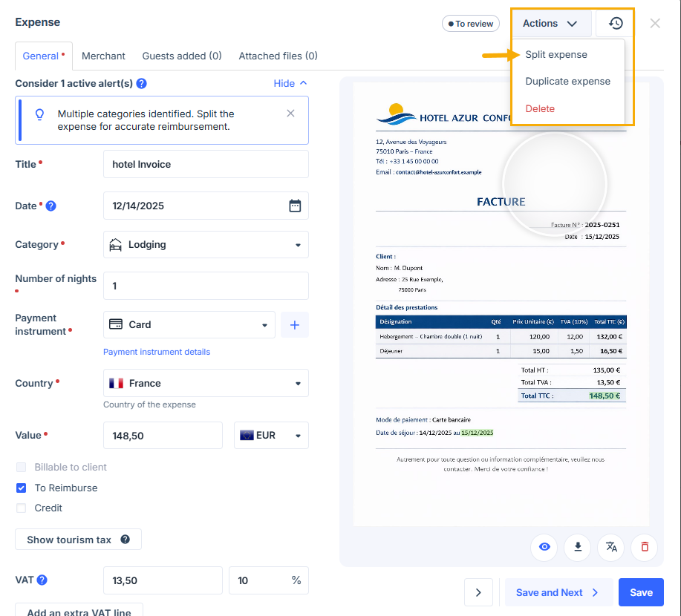Click highlighted 15/12/2025 stay date on invoice
Screen dimensions: 681x616
click(x=478, y=433)
